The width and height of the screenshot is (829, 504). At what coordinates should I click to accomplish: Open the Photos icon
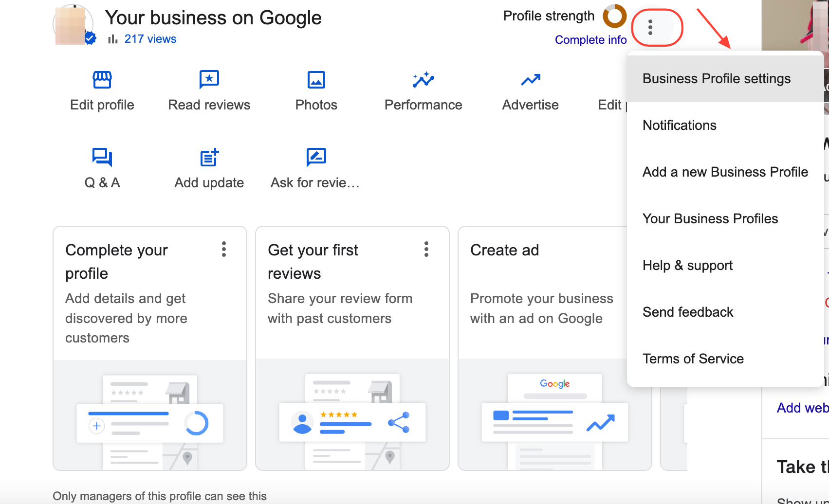tap(316, 80)
